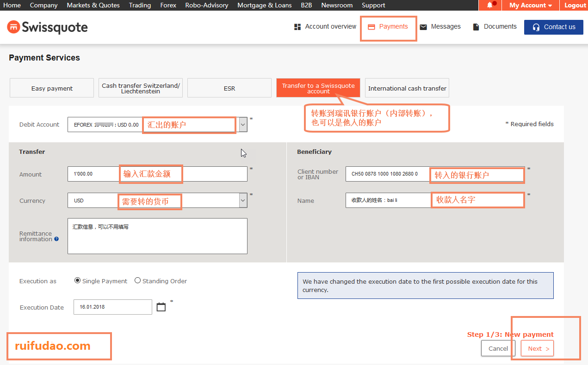Screen dimensions: 588x365
Task: Click the Amount input field
Action: 157,174
